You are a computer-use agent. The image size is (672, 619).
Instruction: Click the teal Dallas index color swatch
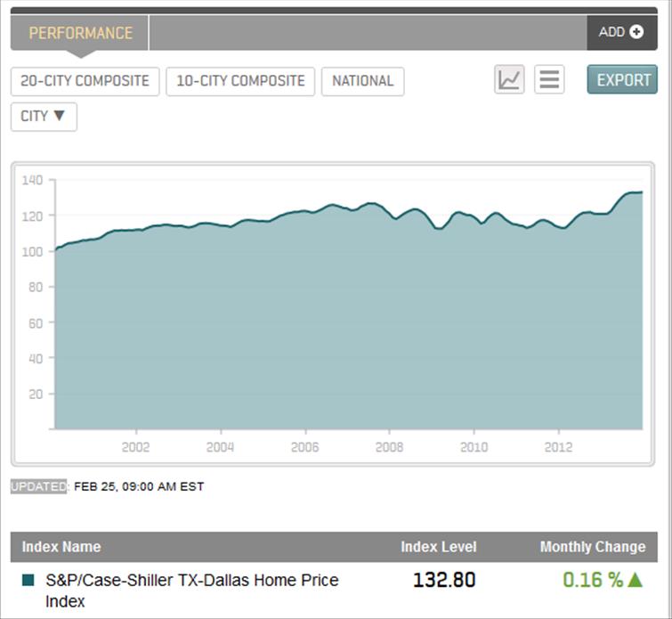click(28, 581)
